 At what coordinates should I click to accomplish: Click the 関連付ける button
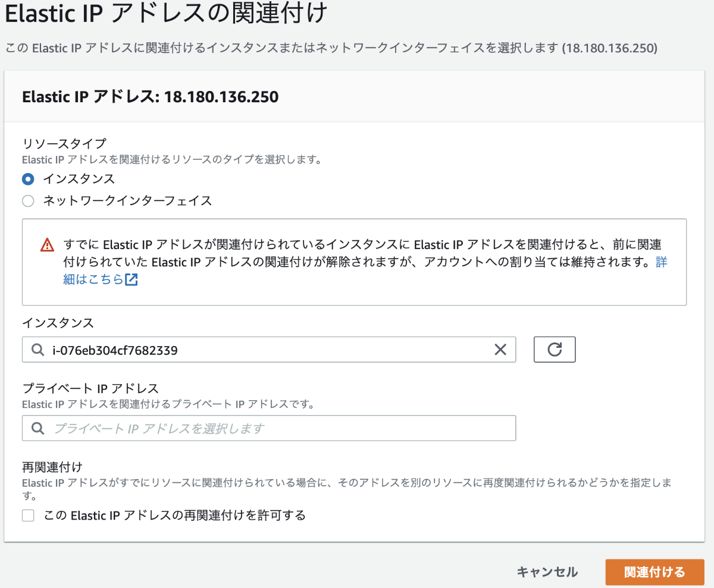[x=654, y=572]
